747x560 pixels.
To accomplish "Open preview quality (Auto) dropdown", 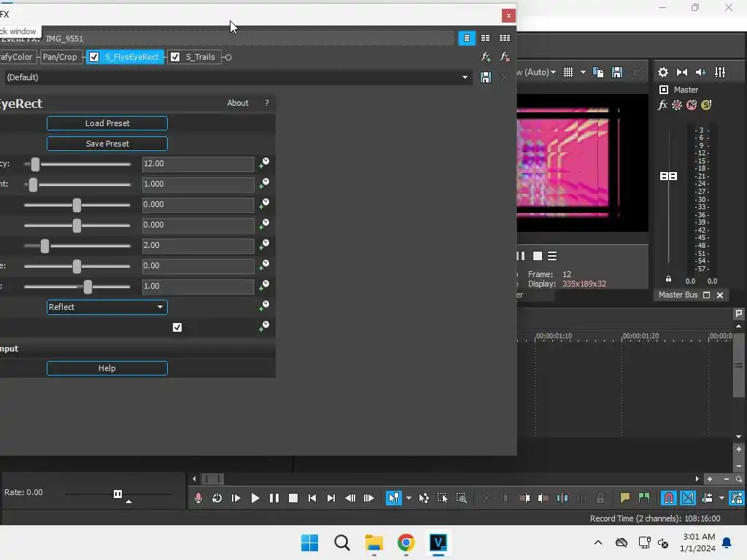I will 538,72.
